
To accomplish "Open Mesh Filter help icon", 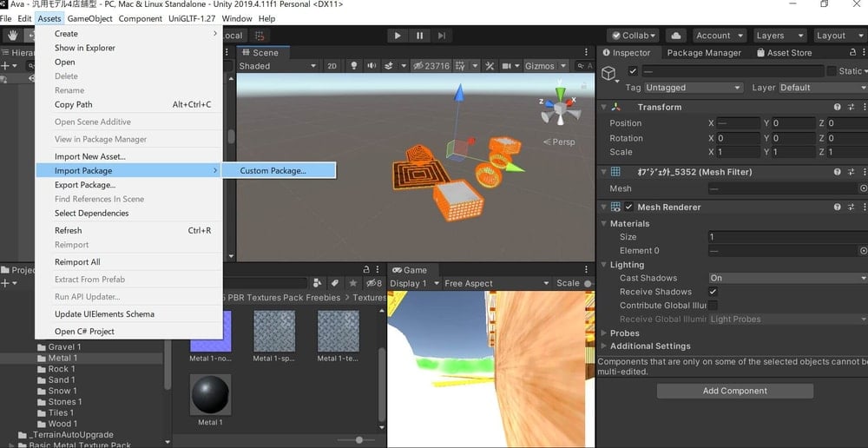I will (x=838, y=172).
